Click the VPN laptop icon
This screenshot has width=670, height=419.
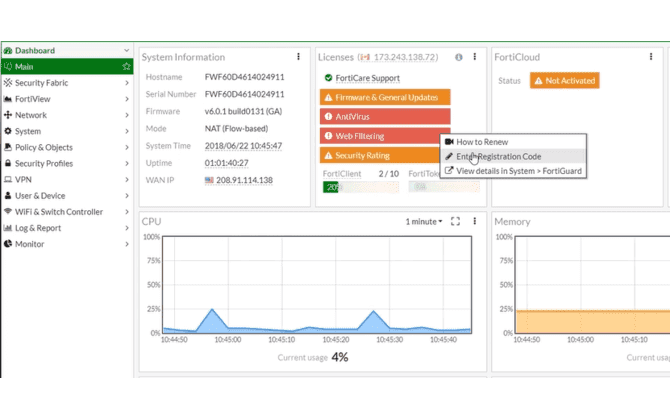(8, 179)
